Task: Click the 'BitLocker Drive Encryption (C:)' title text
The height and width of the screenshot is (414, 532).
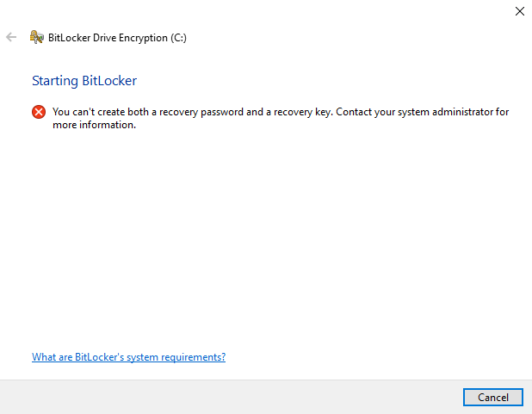Action: [117, 38]
